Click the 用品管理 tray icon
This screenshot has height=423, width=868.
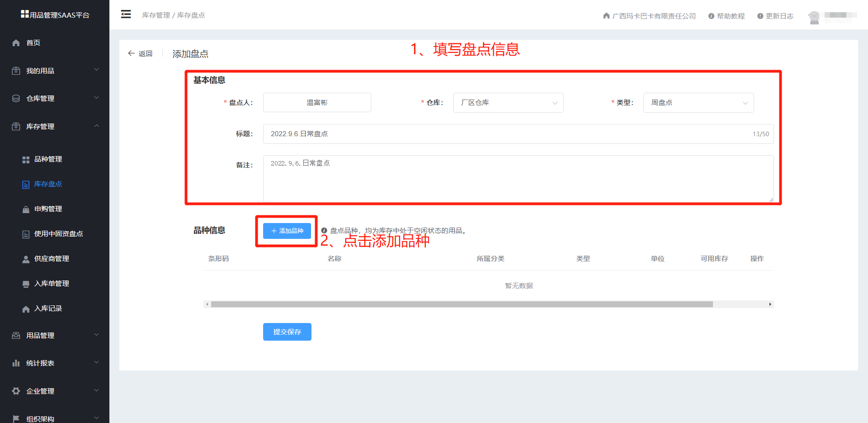(16, 335)
